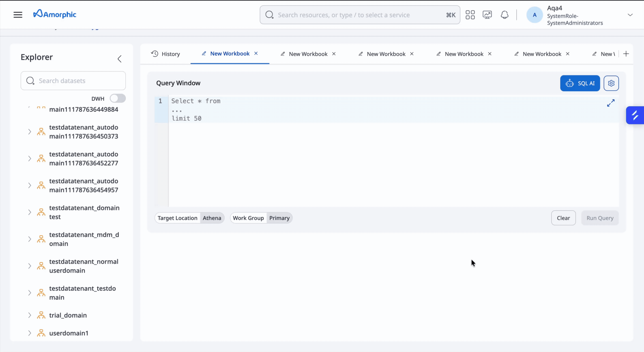Click the user avatar A
Viewport: 644px width, 352px height.
click(x=535, y=15)
